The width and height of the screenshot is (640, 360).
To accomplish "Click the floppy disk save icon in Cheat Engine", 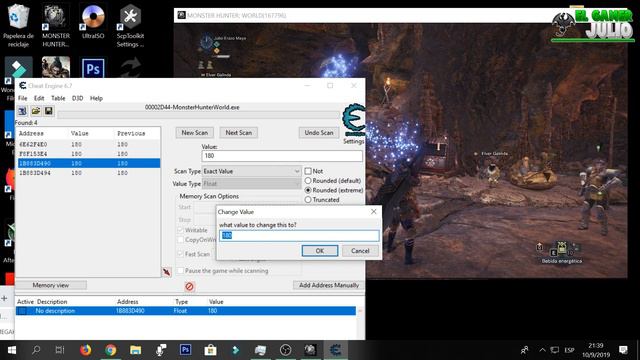I will (49, 111).
